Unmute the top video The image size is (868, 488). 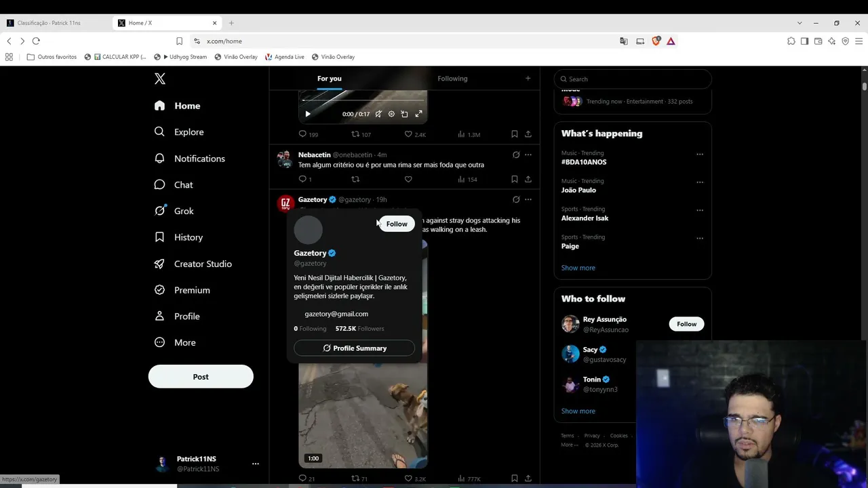click(x=378, y=114)
